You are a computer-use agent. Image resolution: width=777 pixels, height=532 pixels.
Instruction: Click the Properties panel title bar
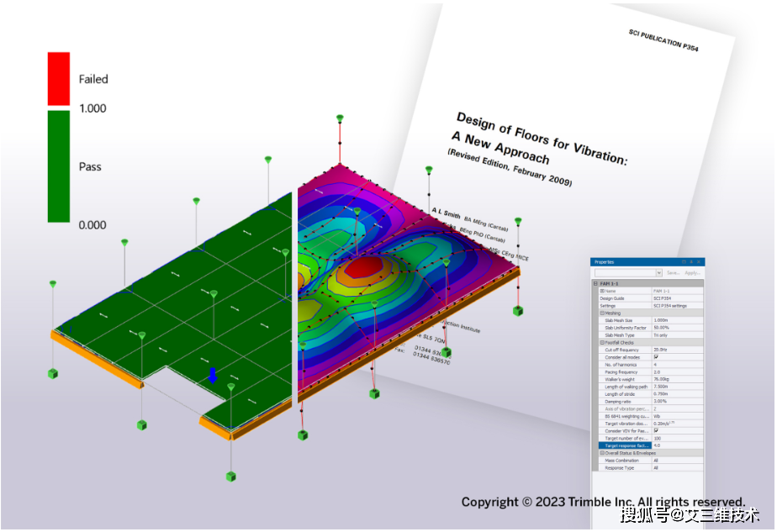647,262
